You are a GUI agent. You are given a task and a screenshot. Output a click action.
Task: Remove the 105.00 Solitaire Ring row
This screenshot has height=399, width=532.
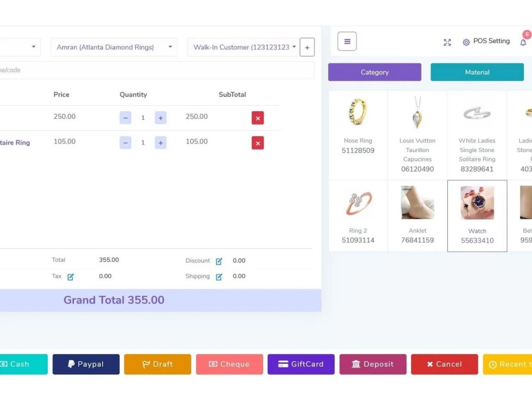pos(258,143)
